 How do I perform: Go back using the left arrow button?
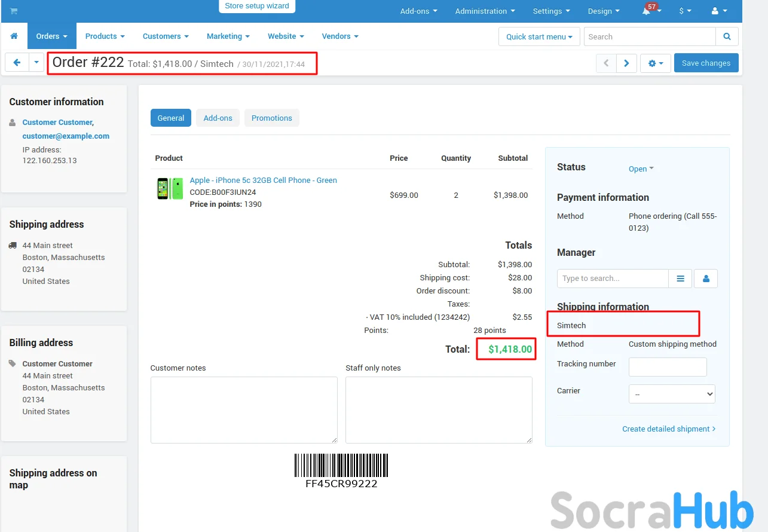[17, 63]
